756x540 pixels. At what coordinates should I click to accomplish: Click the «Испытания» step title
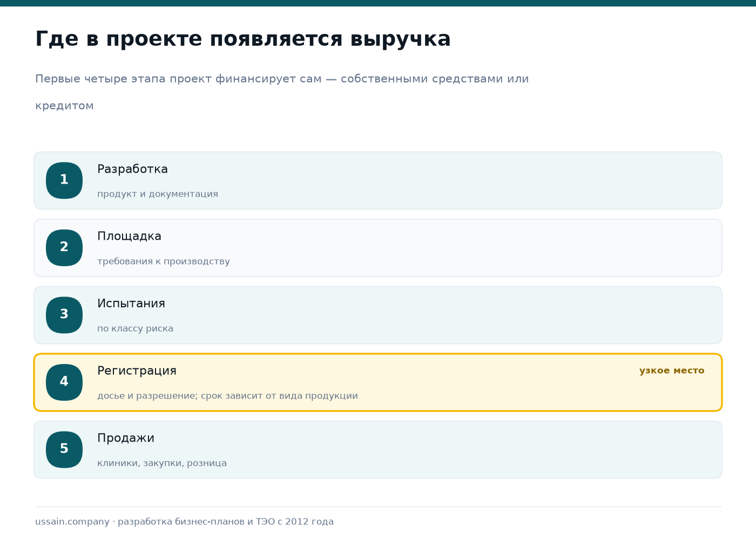pyautogui.click(x=131, y=303)
